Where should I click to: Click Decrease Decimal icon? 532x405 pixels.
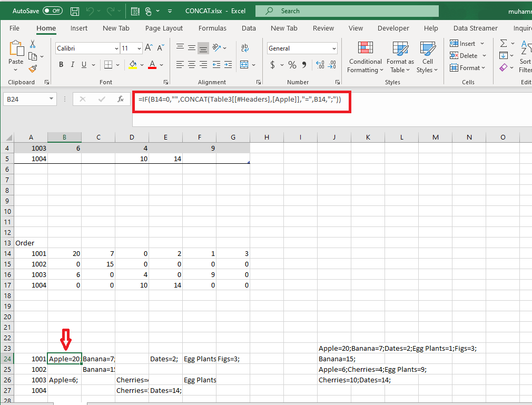[332, 65]
